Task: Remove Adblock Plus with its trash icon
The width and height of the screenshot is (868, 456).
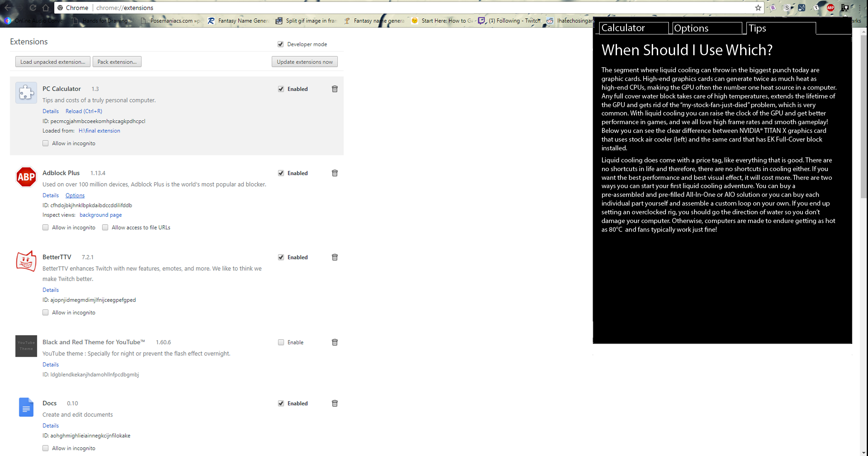Action: (335, 173)
